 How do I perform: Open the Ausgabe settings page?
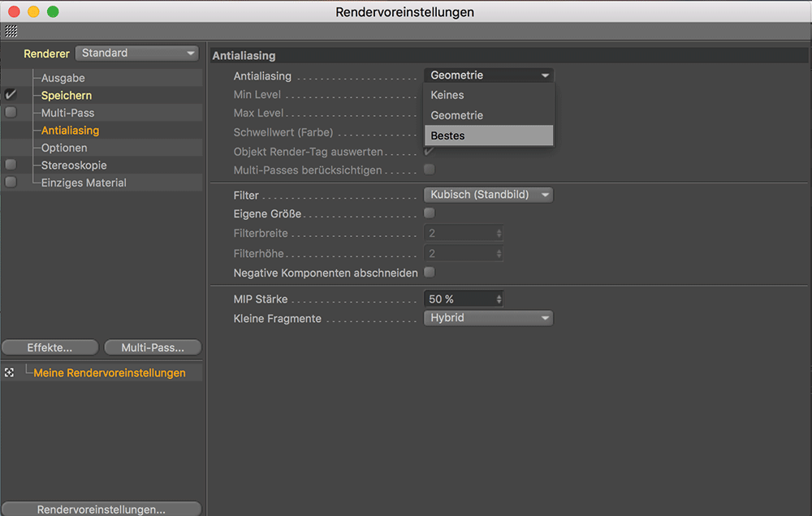point(63,78)
